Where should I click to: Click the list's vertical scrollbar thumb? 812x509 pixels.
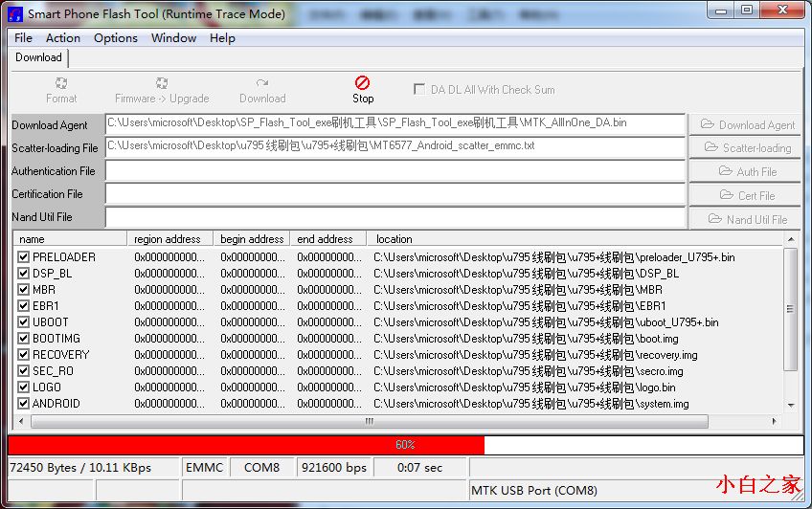pos(790,309)
